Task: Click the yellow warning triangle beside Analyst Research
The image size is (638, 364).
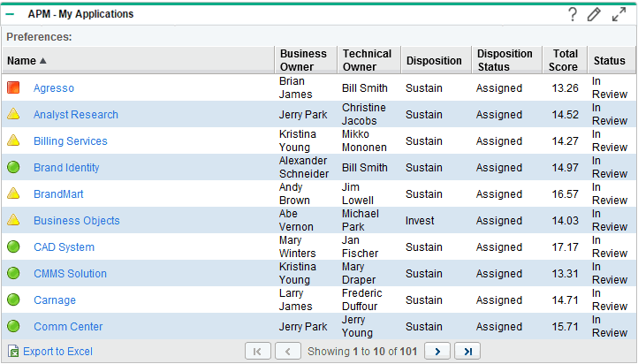Action: 13,115
